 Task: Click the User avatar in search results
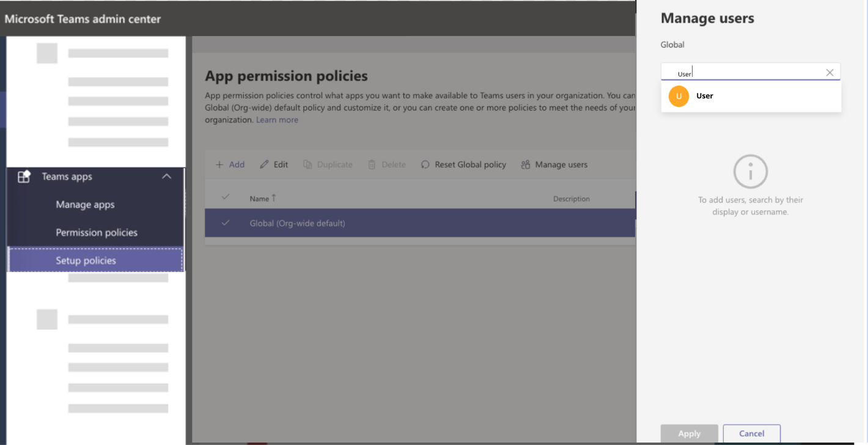click(679, 96)
